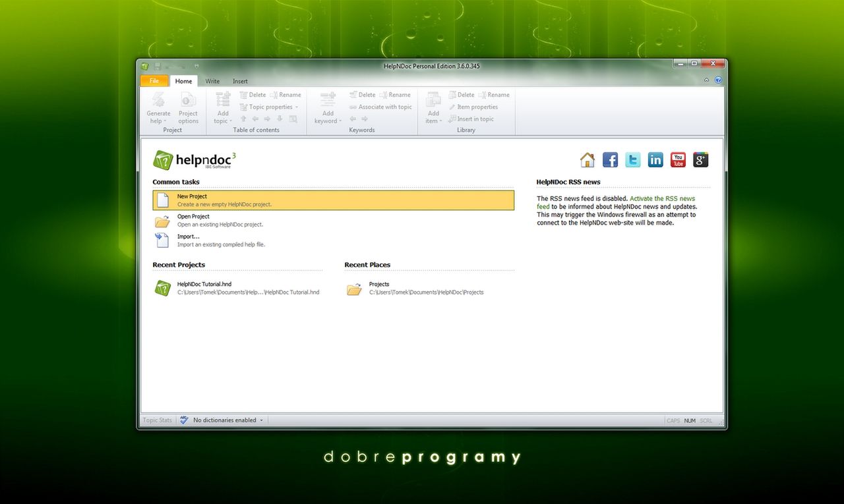Select Open Project in Common tasks
The image size is (844, 504).
(x=333, y=221)
